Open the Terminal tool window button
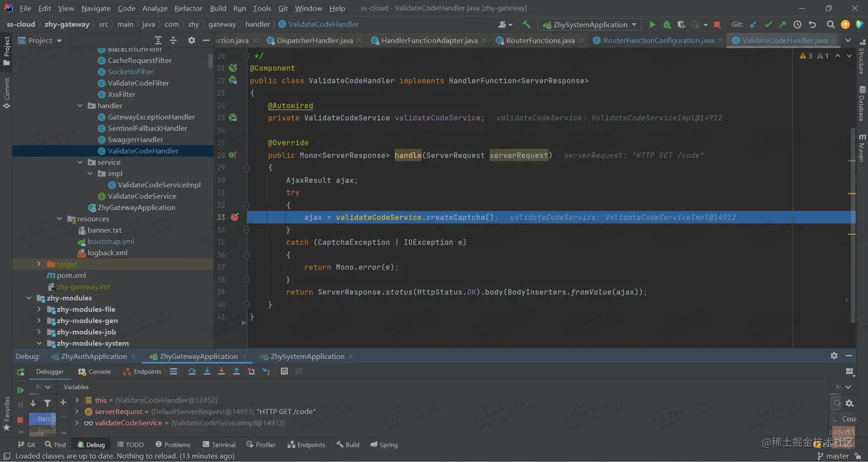Viewport: 868px width, 462px height. [x=219, y=445]
